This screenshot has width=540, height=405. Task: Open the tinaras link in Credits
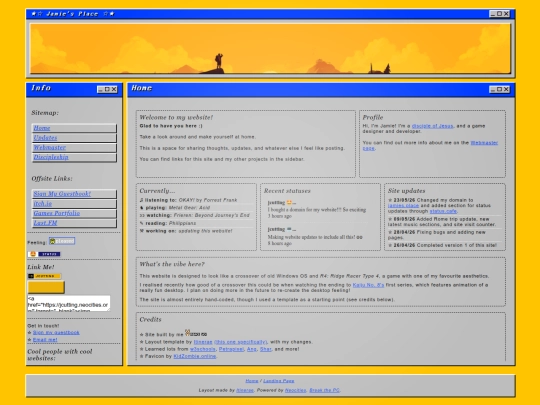point(203,342)
